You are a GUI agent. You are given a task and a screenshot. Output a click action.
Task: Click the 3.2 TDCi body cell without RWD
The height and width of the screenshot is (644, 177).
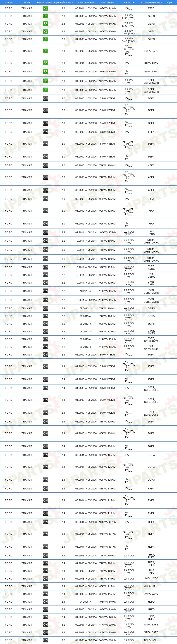129,640
